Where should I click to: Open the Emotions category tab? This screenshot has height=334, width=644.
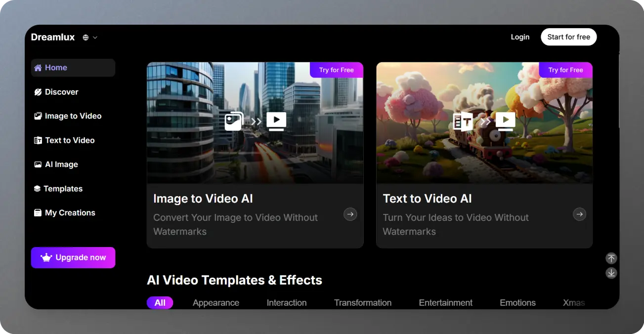tap(517, 303)
